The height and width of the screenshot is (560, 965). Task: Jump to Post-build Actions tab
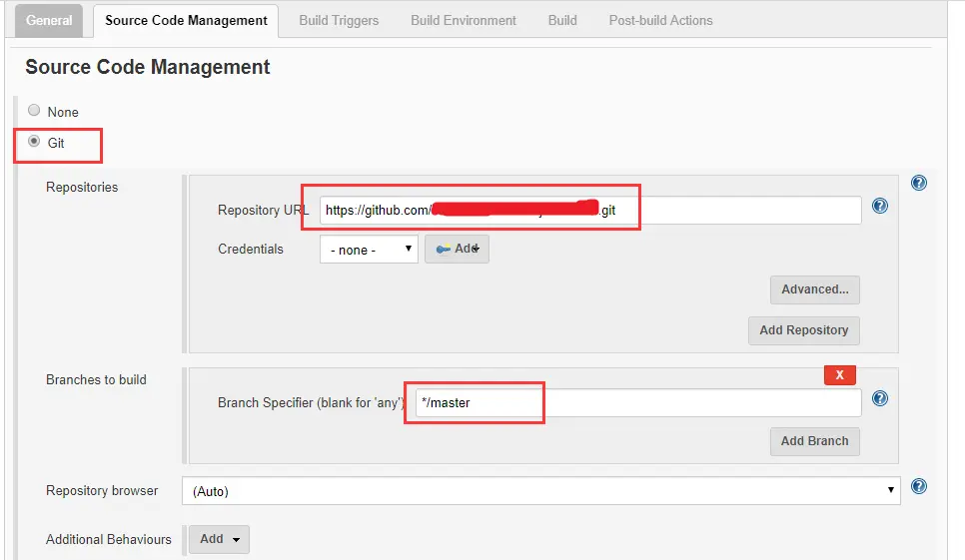tap(660, 20)
